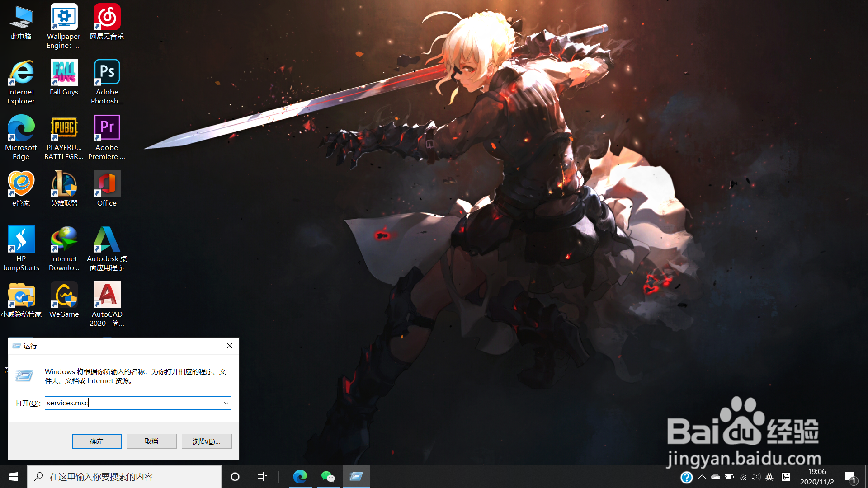Launch AutoCAD 2020
868x488 pixels.
[107, 296]
